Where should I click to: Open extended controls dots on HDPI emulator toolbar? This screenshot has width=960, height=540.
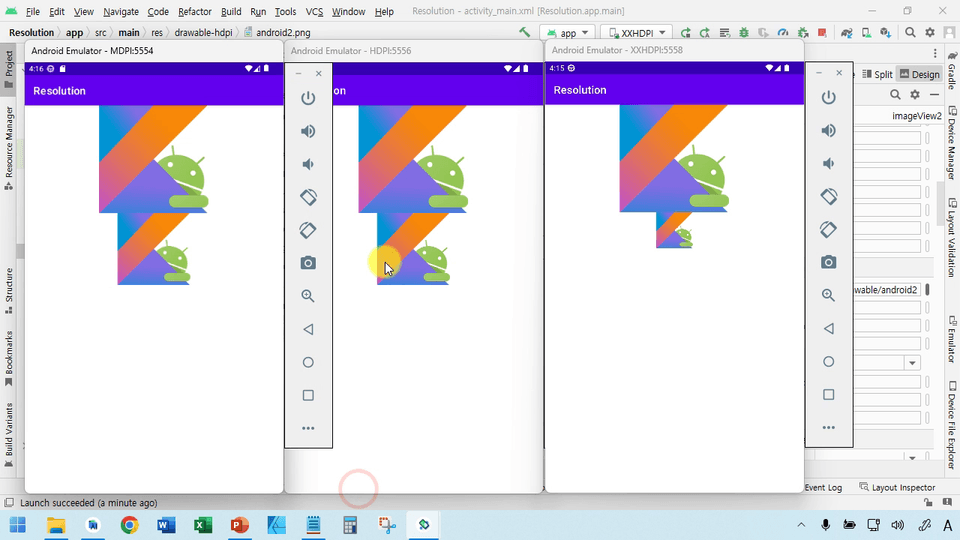[x=308, y=429]
